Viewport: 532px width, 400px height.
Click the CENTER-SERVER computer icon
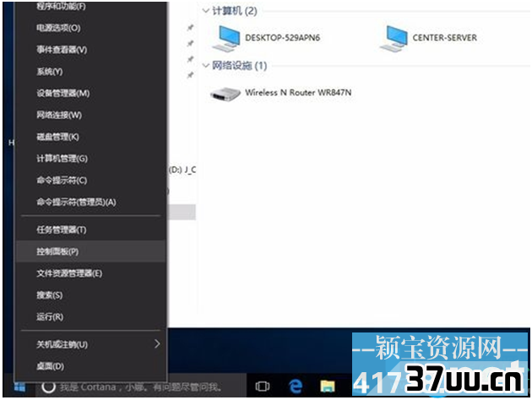click(394, 38)
